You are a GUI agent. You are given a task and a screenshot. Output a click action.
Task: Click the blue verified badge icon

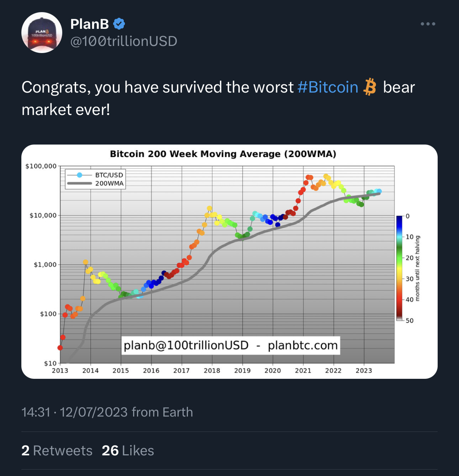tap(119, 24)
